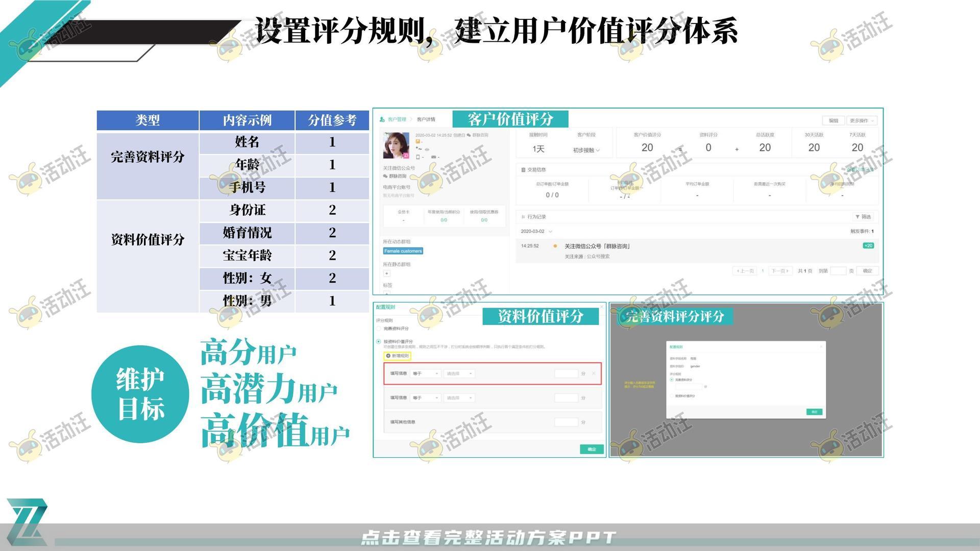Click the plus button under 所在静态群组
The image size is (980, 551).
click(x=386, y=273)
